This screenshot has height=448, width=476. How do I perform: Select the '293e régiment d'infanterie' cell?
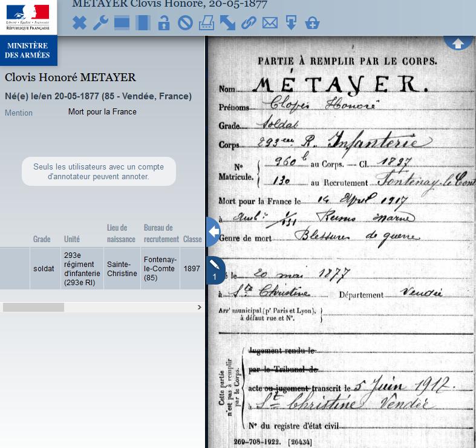point(82,269)
